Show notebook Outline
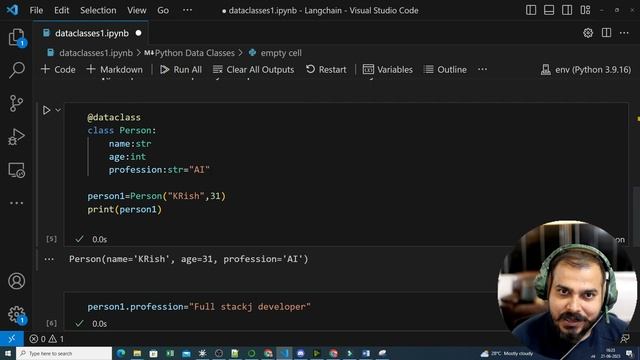Image resolution: width=640 pixels, height=360 pixels. pos(445,70)
